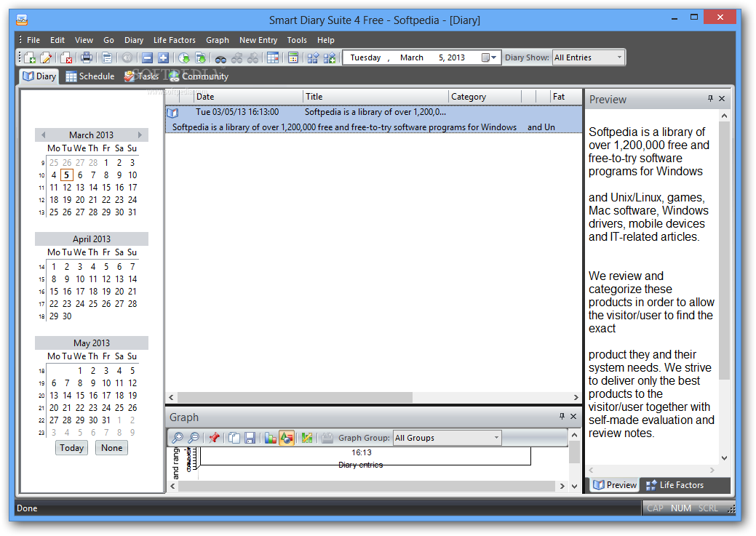The width and height of the screenshot is (756, 536).
Task: Click the calendar grid toolbar icon
Action: [273, 58]
